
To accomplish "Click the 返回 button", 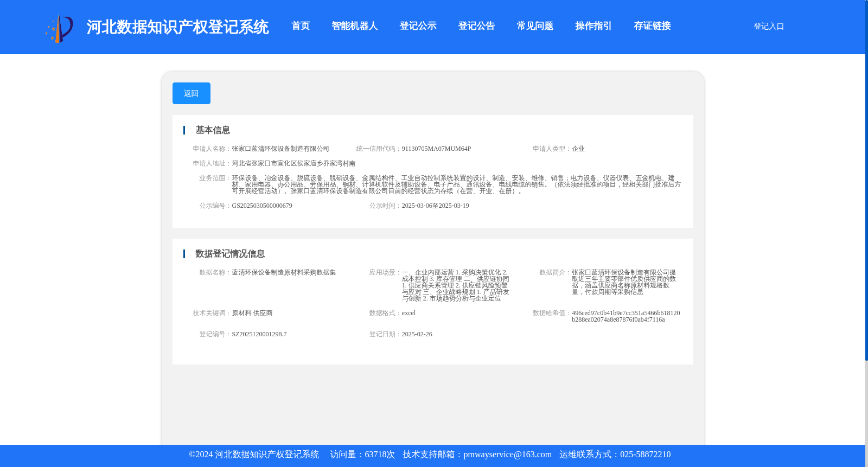I will coord(192,93).
